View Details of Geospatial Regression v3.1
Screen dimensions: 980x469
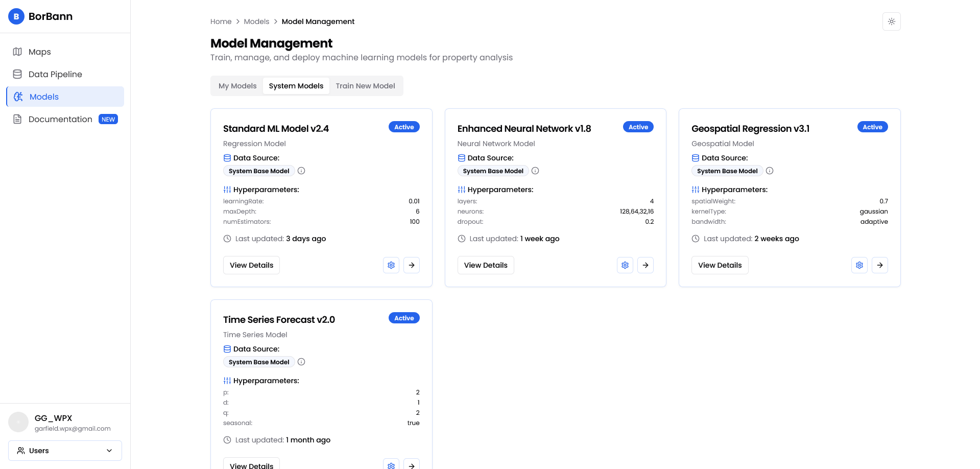click(x=720, y=265)
